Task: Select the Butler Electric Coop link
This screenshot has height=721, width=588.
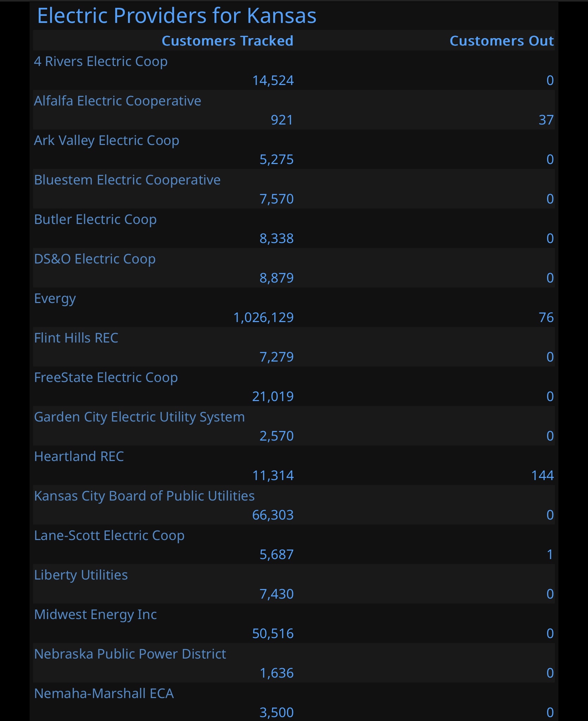Action: tap(96, 220)
